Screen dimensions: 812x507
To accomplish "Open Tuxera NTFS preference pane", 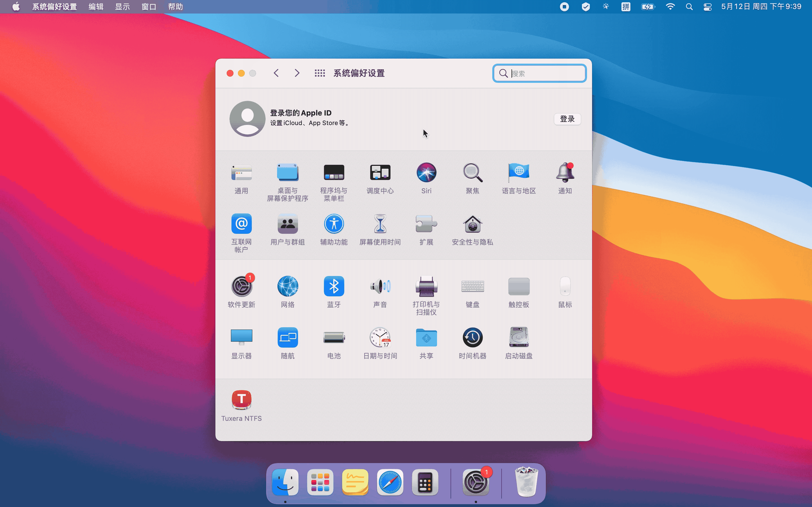I will pyautogui.click(x=241, y=400).
